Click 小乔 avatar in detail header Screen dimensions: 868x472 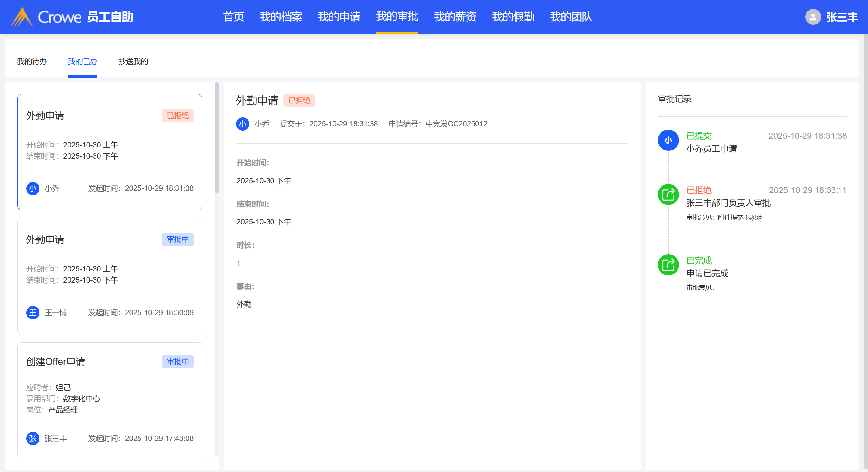tap(242, 124)
